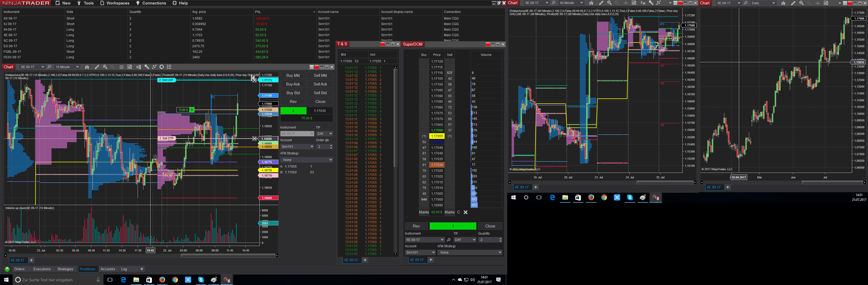The height and width of the screenshot is (285, 868).
Task: Open the bar type icon in 15 Minute chart toolbar
Action: point(87,67)
